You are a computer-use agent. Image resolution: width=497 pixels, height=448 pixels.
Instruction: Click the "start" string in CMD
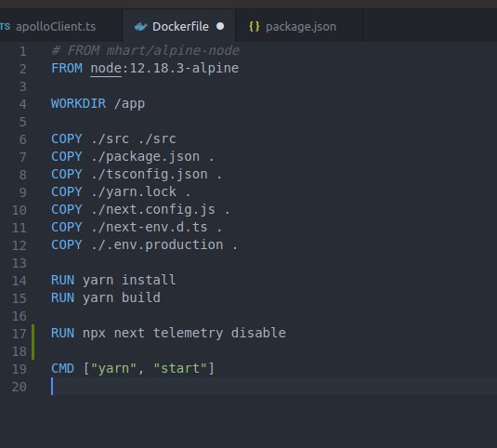point(180,368)
